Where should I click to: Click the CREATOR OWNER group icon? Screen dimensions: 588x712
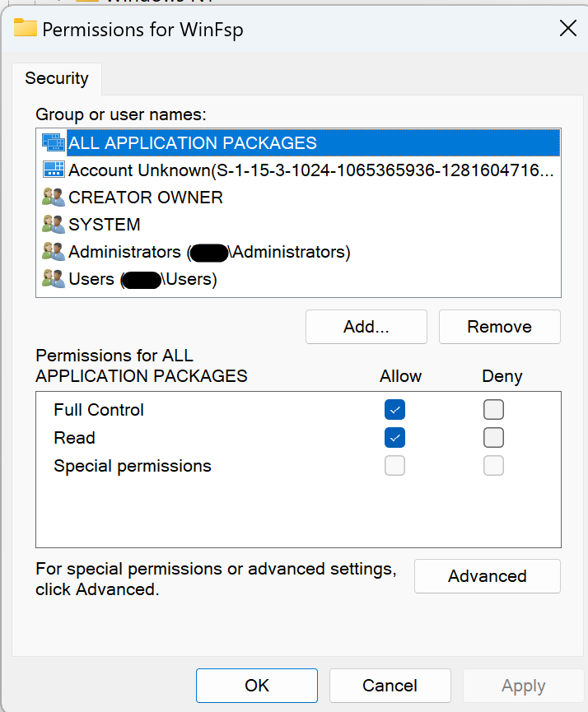point(53,197)
